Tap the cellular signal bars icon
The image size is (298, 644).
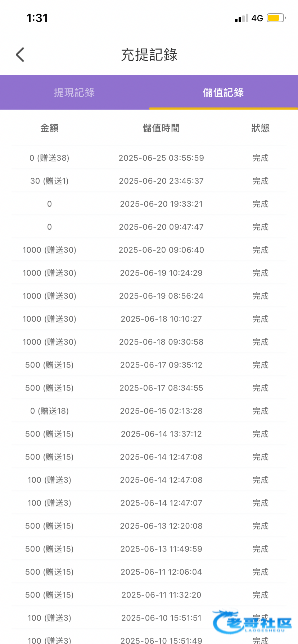241,18
